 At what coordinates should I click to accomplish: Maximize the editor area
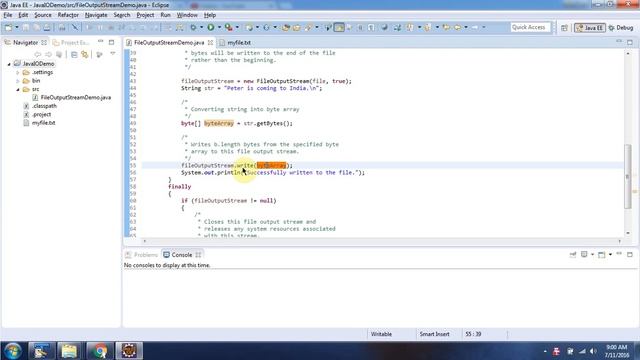(x=630, y=42)
